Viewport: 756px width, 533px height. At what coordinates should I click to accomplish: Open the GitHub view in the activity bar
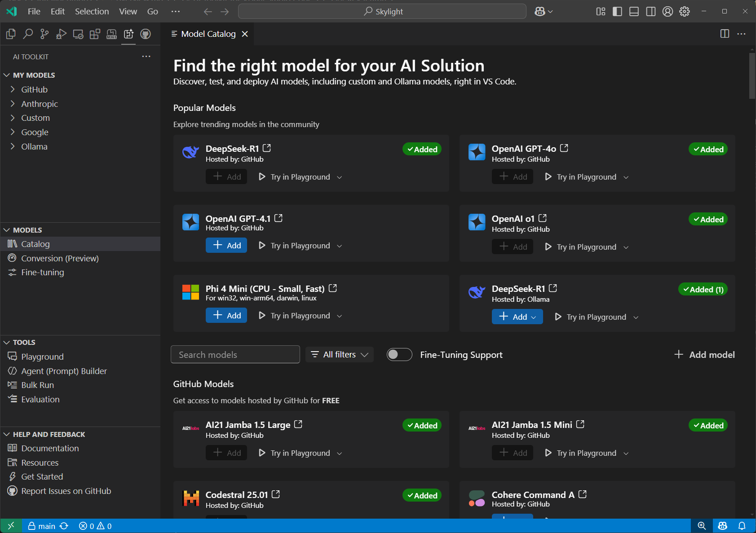[x=146, y=34]
